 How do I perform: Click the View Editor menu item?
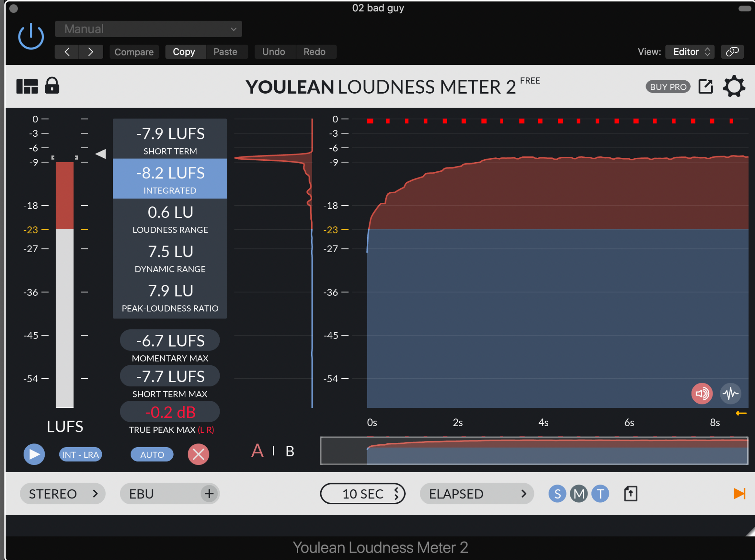pos(690,51)
